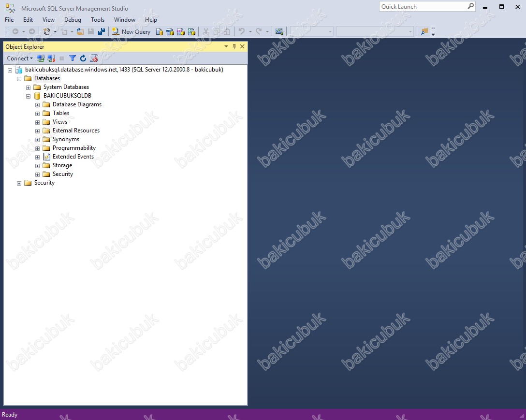This screenshot has height=420, width=526.
Task: Collapse the BAKICUBUKSQLDB database node
Action: point(28,96)
